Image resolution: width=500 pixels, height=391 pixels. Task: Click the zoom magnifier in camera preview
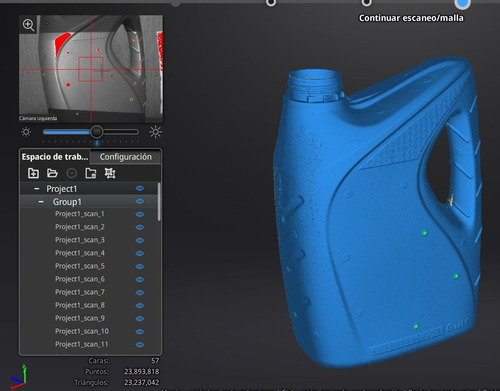point(28,25)
